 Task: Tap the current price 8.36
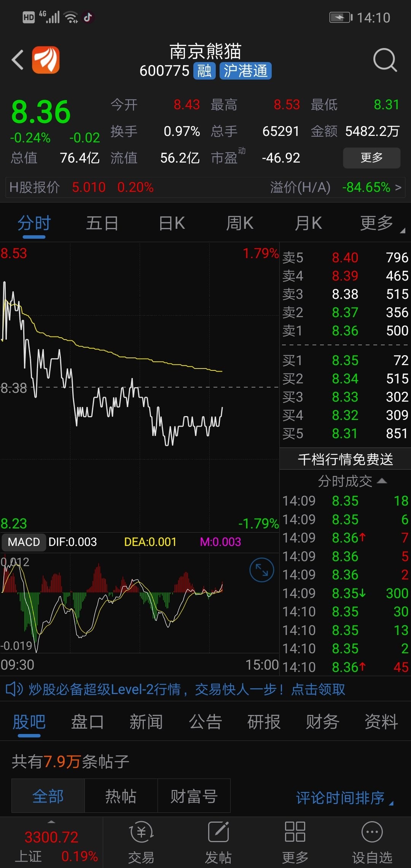41,112
